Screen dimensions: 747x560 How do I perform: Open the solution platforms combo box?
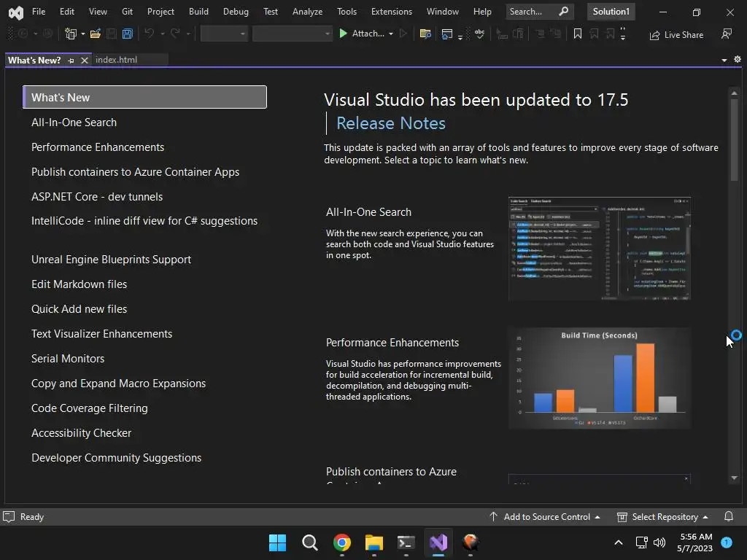292,34
